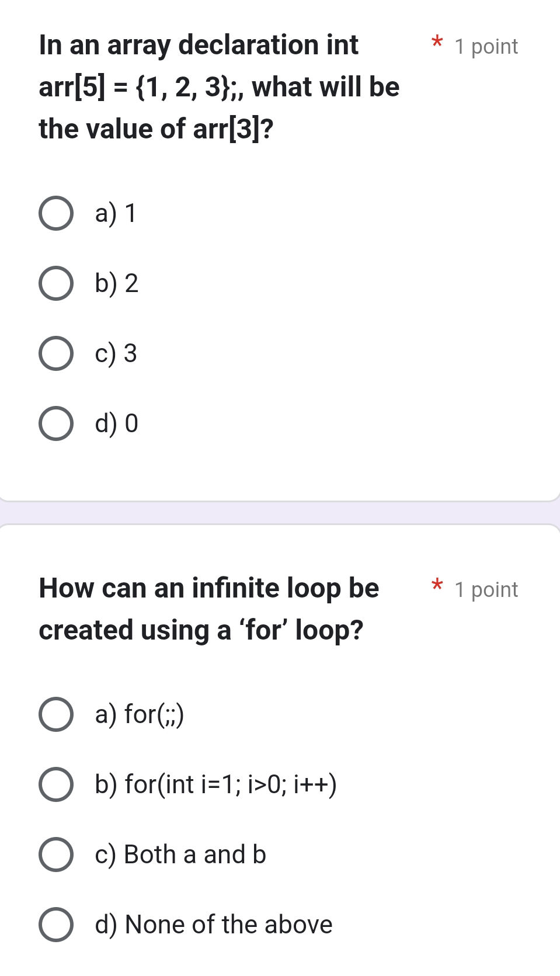Select option a) for(;;) for the loop question
The width and height of the screenshot is (560, 976).
point(55,714)
